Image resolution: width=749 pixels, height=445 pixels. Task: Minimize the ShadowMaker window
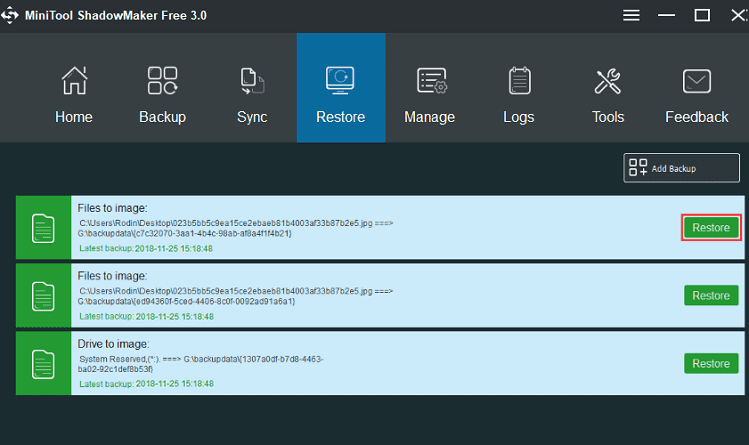(666, 15)
